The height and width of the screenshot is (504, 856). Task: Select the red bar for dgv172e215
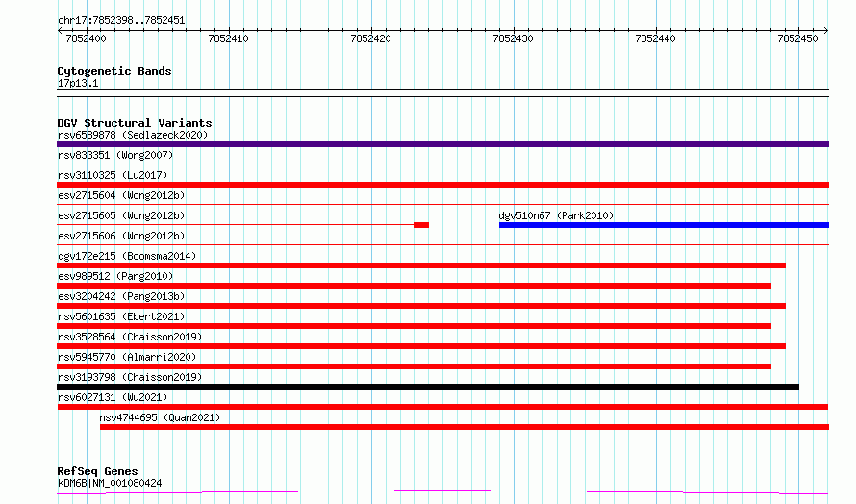tap(421, 265)
